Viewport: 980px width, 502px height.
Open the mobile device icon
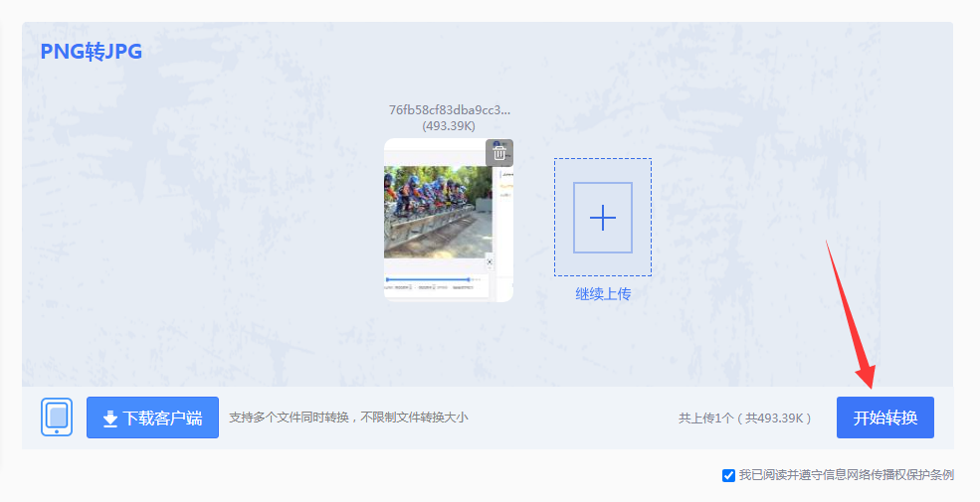[x=57, y=418]
